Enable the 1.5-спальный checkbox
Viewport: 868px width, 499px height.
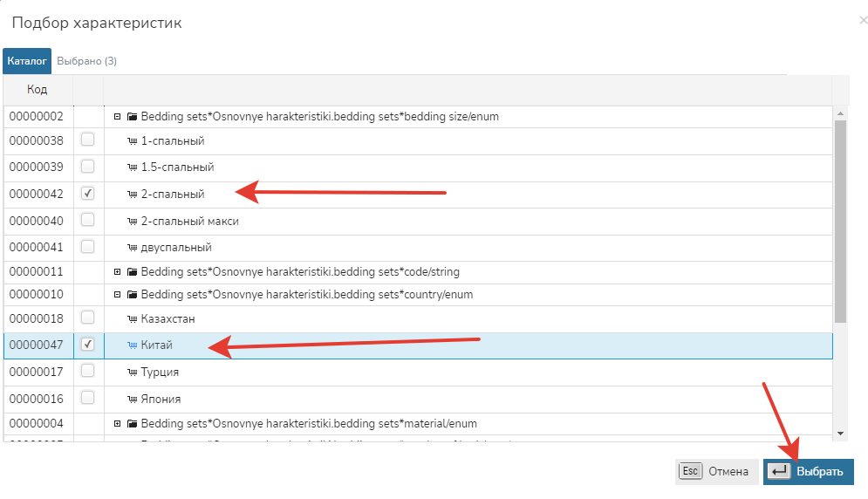87,166
